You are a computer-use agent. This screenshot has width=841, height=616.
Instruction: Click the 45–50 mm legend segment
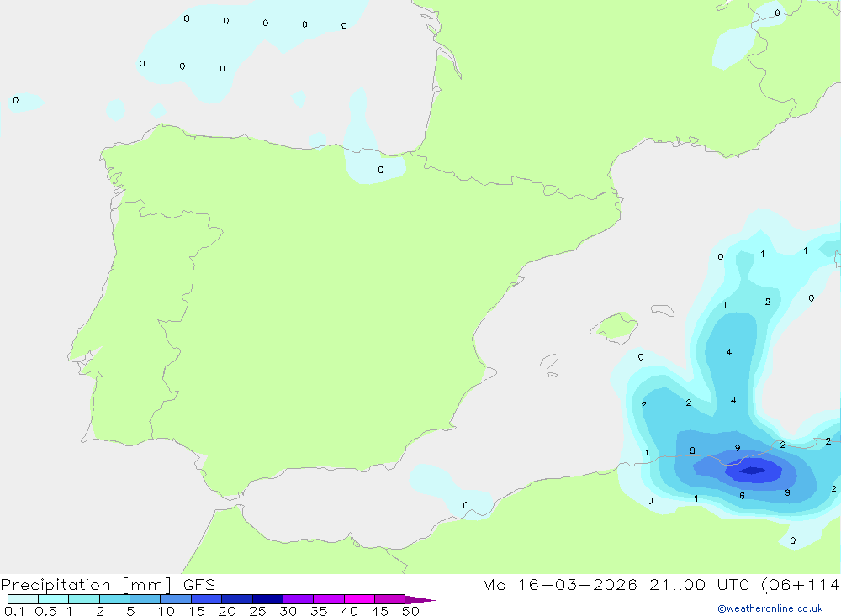pyautogui.click(x=389, y=599)
